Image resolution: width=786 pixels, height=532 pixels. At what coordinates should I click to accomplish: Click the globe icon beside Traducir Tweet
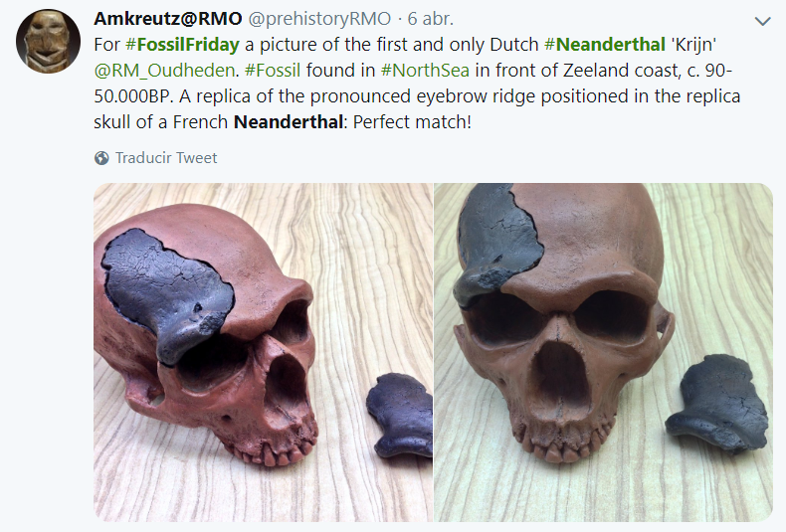click(101, 158)
